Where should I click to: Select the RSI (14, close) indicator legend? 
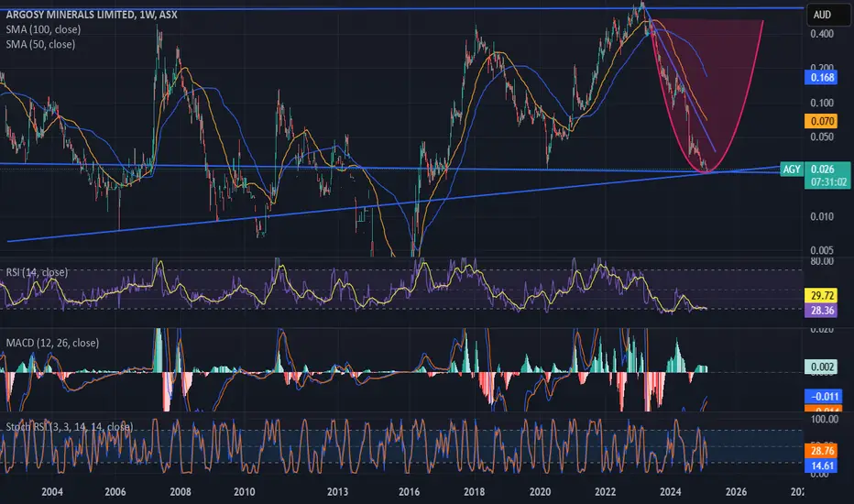tap(37, 272)
